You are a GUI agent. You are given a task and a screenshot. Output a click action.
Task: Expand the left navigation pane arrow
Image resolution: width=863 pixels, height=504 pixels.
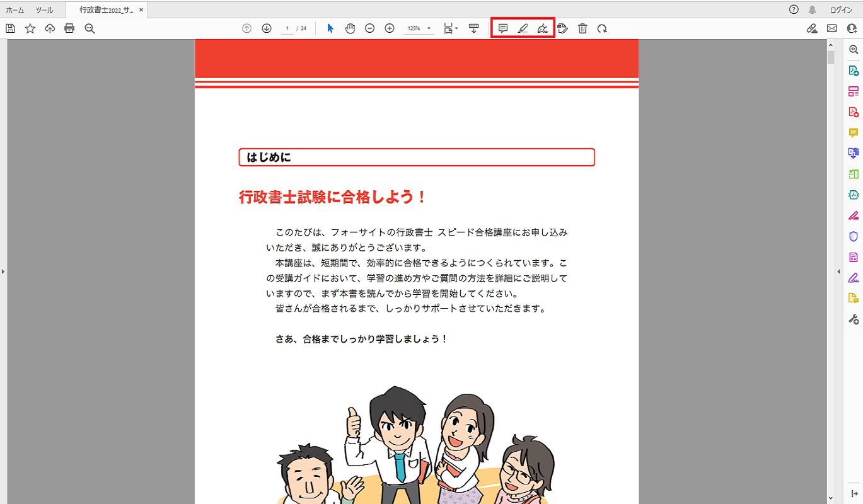coord(3,272)
